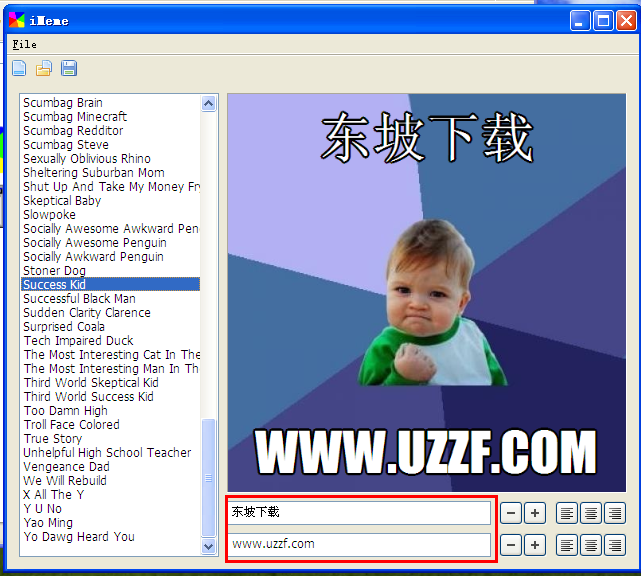Align top text right
Viewport: 641px width, 576px height.
pyautogui.click(x=615, y=513)
